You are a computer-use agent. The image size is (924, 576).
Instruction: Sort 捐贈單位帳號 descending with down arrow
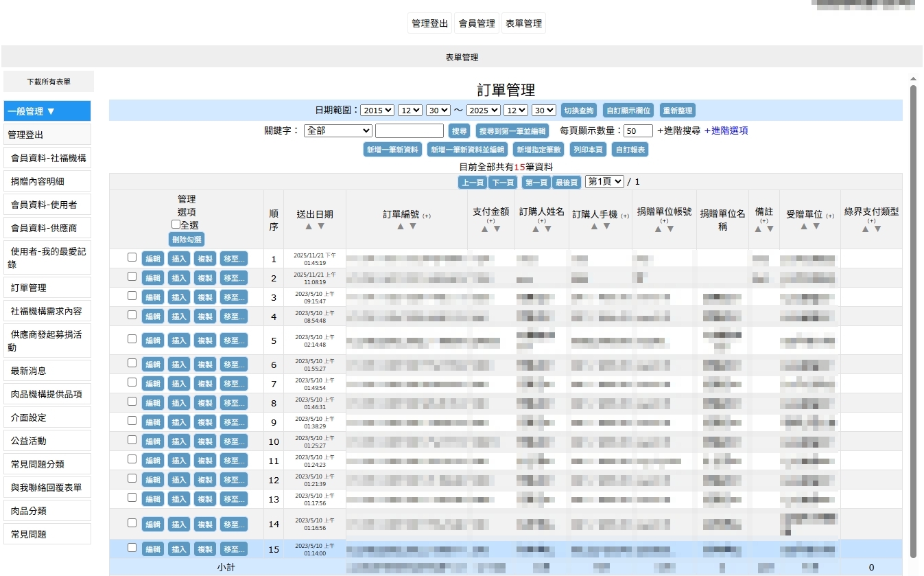(x=670, y=229)
